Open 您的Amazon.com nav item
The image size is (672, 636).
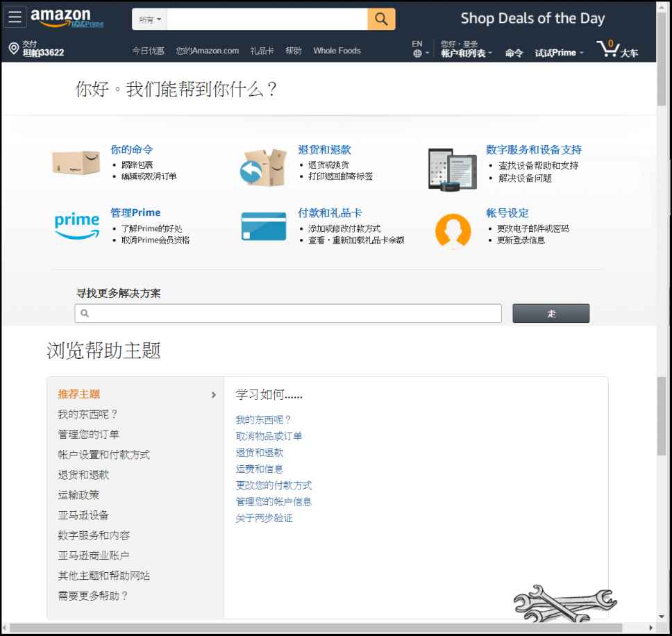click(x=208, y=51)
